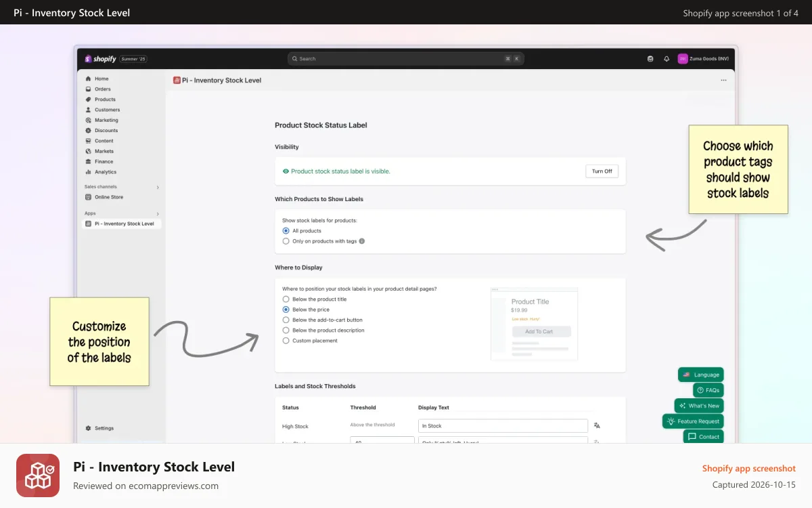Click the Online Store storefront icon
The image size is (812, 508).
[x=88, y=197]
